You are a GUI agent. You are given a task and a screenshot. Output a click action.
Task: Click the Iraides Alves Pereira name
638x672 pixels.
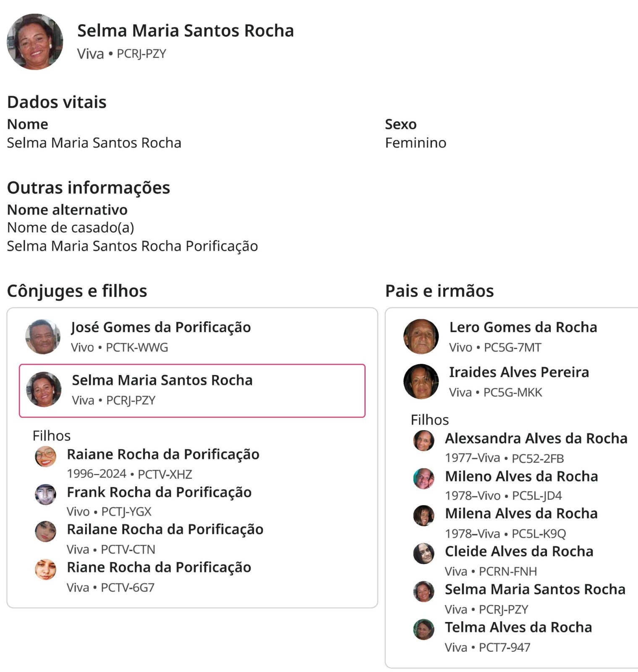(x=519, y=372)
